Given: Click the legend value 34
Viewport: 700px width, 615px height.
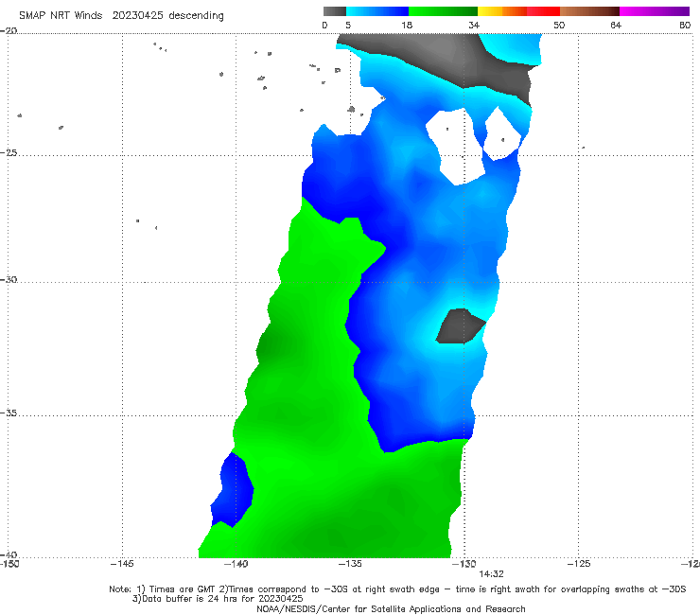Looking at the screenshot, I should coord(474,25).
